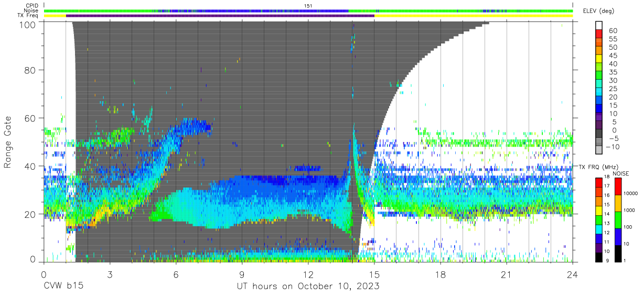Click elevation scale label 35

(x=613, y=72)
